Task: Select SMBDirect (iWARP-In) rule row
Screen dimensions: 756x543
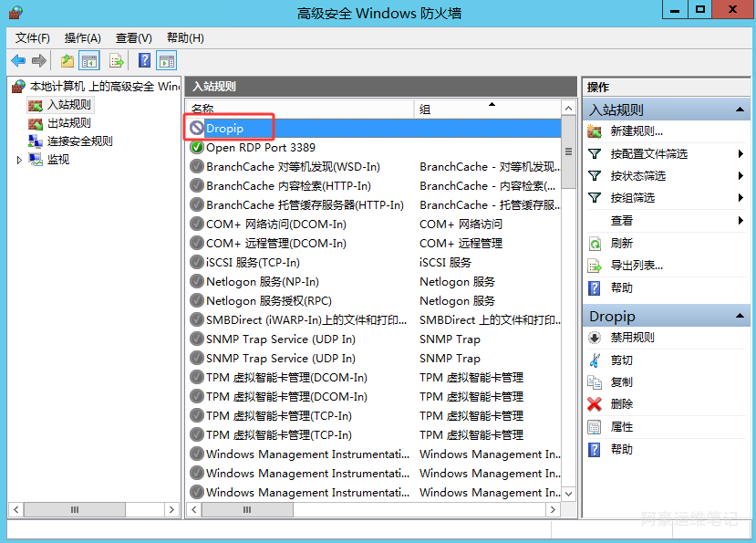Action: (x=374, y=319)
